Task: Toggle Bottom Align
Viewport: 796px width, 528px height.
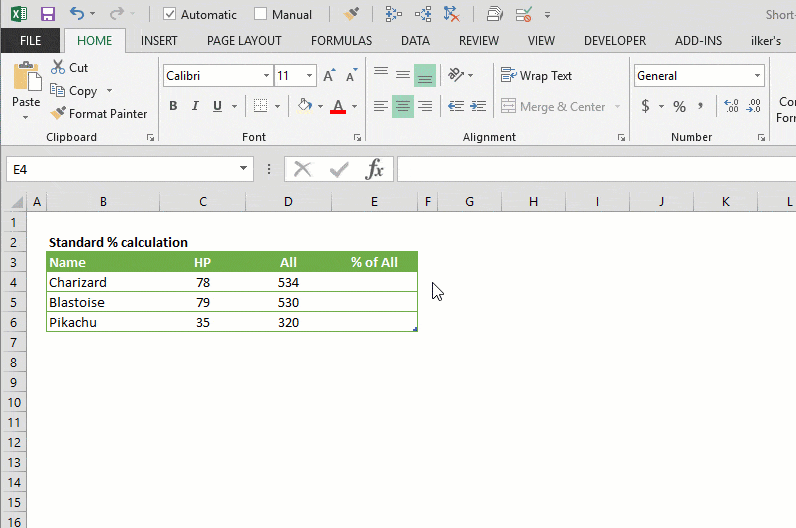Action: pyautogui.click(x=425, y=75)
